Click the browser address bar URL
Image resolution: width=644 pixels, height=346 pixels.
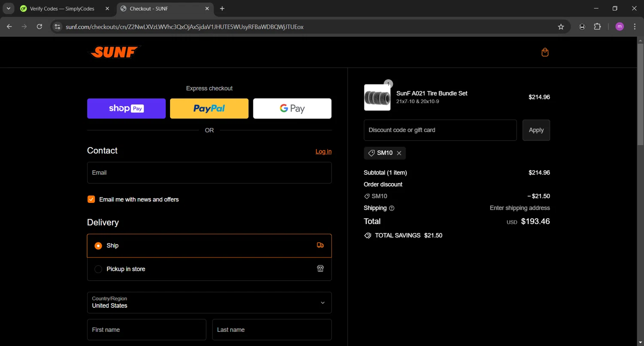(x=185, y=27)
